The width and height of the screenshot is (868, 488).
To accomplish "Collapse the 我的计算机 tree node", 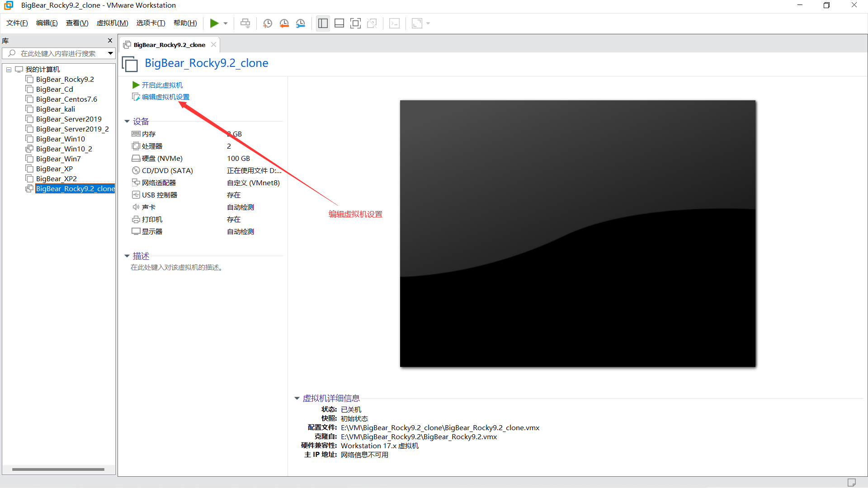I will click(x=9, y=70).
